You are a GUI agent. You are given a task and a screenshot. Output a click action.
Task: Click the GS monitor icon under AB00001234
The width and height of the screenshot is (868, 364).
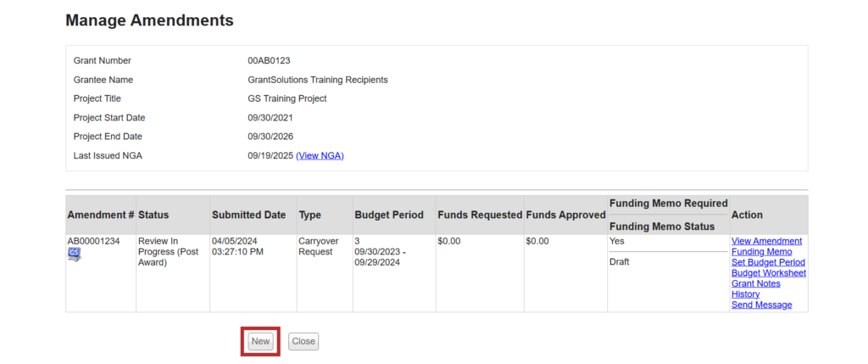(x=75, y=254)
